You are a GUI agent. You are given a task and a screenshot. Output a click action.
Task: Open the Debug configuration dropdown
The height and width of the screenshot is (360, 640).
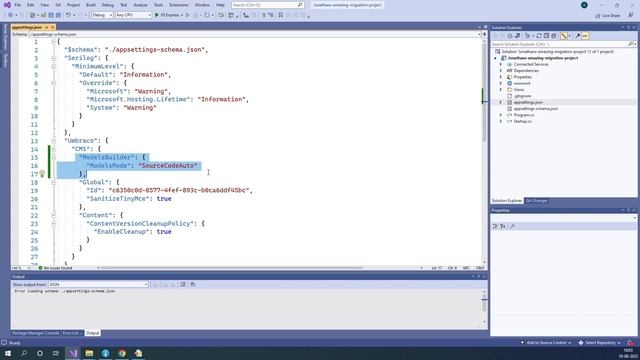coord(102,15)
